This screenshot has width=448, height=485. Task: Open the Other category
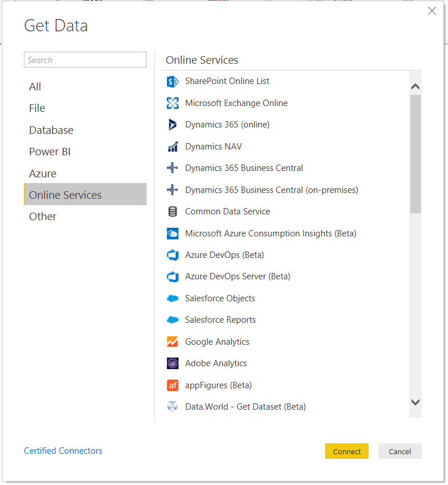click(85, 217)
